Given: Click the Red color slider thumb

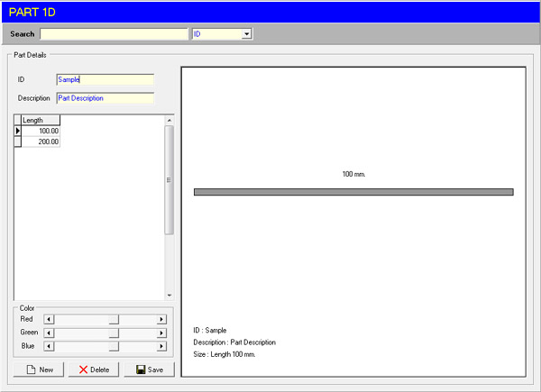Looking at the screenshot, I should point(114,319).
